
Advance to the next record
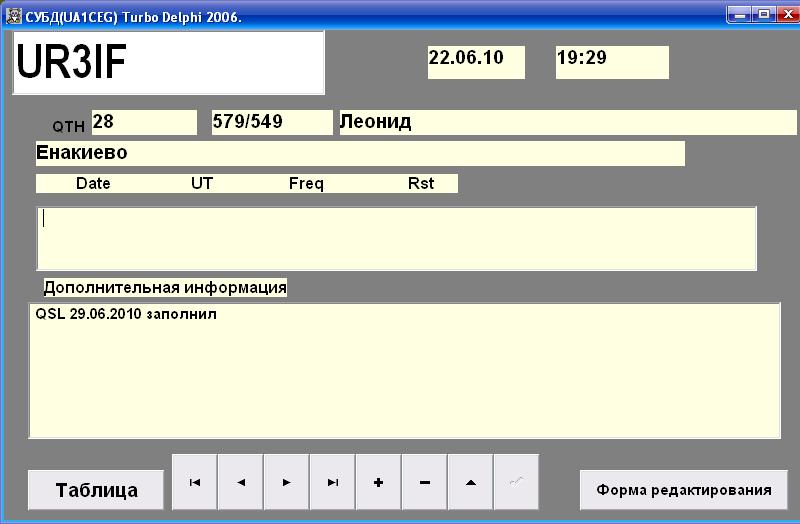286,482
